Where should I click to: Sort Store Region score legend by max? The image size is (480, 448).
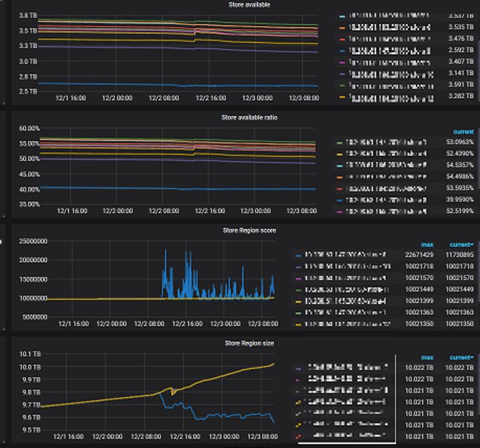tap(427, 245)
